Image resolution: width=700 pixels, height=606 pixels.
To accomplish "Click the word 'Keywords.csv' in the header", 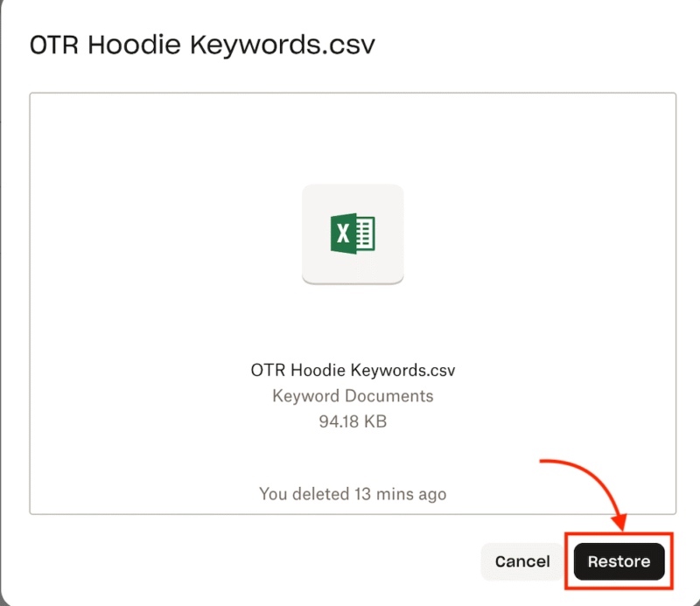I will coord(283,45).
